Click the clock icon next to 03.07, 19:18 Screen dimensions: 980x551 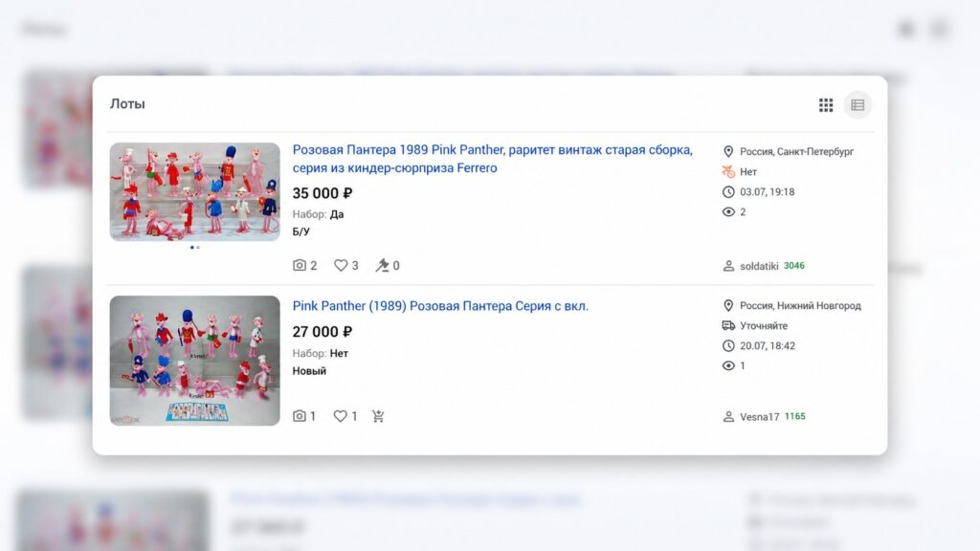point(728,191)
